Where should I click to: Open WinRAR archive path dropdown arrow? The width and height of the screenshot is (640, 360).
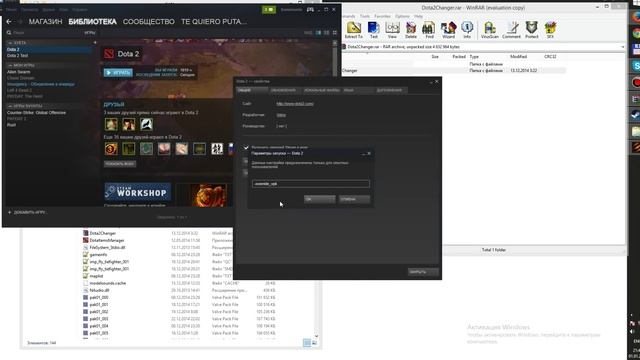(622, 47)
